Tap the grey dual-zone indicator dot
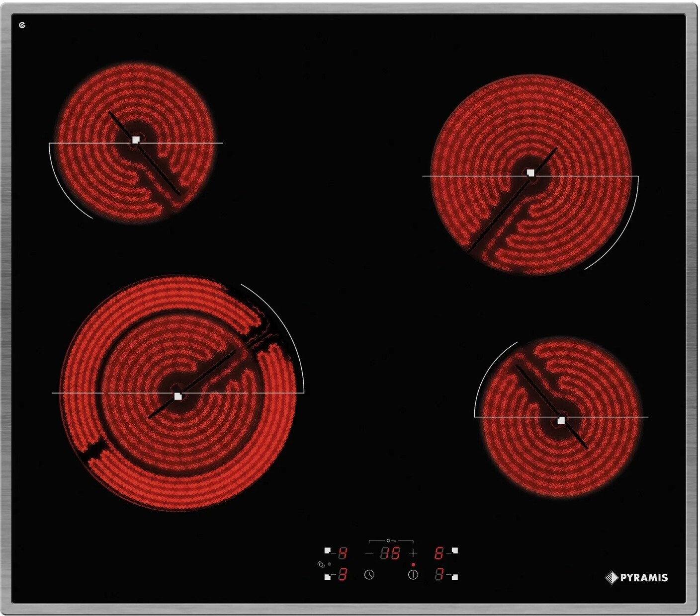 330,564
